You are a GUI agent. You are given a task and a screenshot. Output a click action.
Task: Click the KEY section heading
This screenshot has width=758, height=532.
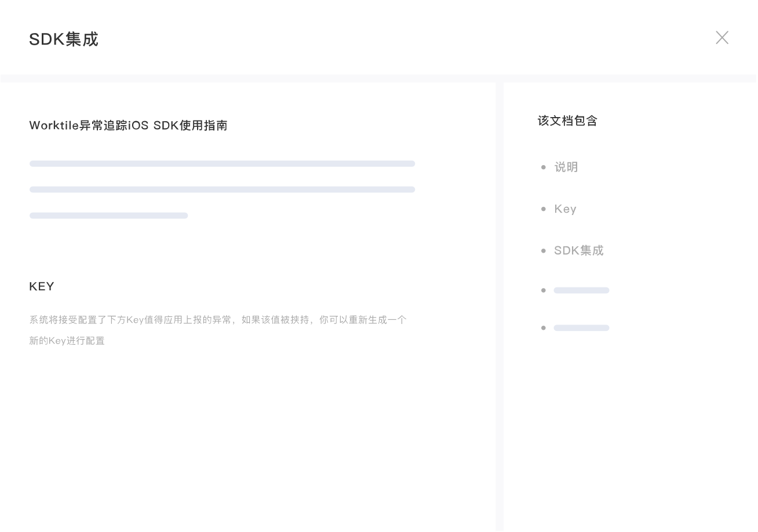pyautogui.click(x=42, y=286)
